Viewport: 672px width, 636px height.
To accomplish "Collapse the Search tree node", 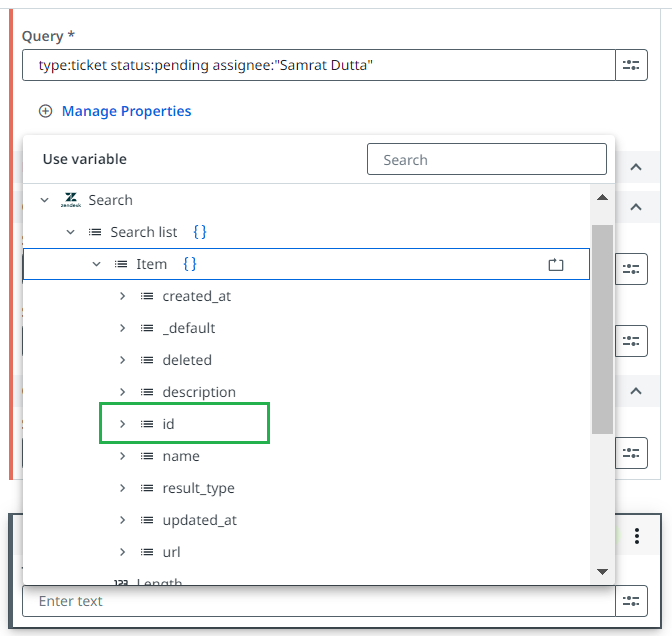I will (44, 200).
